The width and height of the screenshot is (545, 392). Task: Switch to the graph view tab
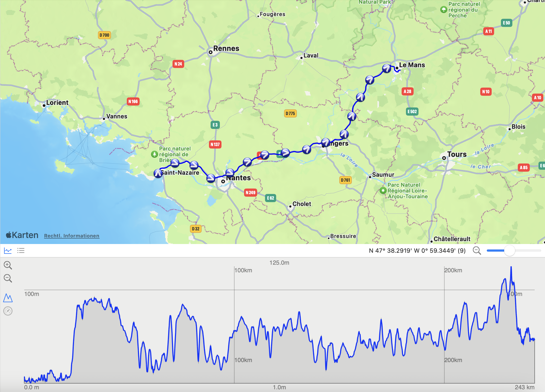pyautogui.click(x=8, y=250)
